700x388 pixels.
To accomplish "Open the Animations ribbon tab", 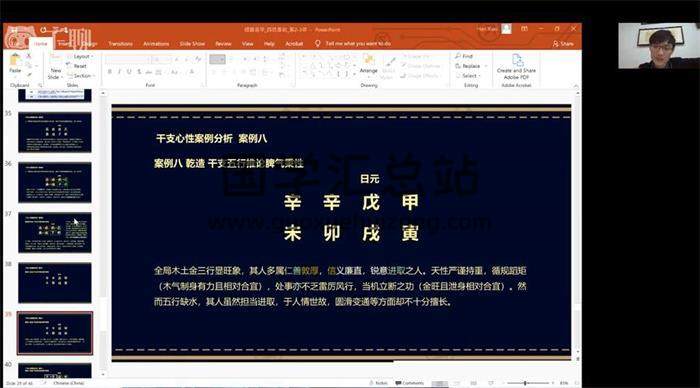I will tap(156, 44).
